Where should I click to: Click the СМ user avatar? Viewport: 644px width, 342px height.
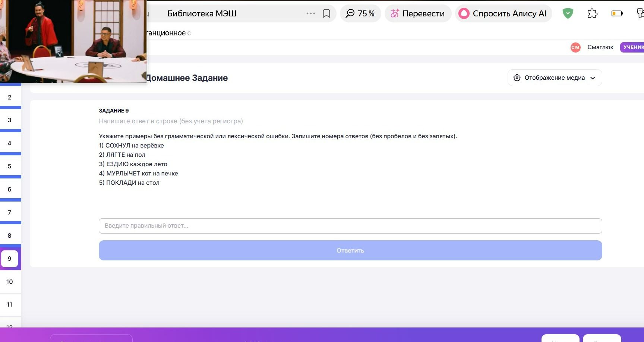575,47
